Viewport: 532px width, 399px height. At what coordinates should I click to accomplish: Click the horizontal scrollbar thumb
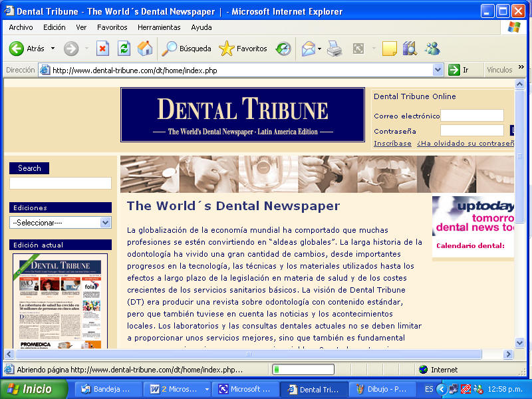tap(248, 354)
